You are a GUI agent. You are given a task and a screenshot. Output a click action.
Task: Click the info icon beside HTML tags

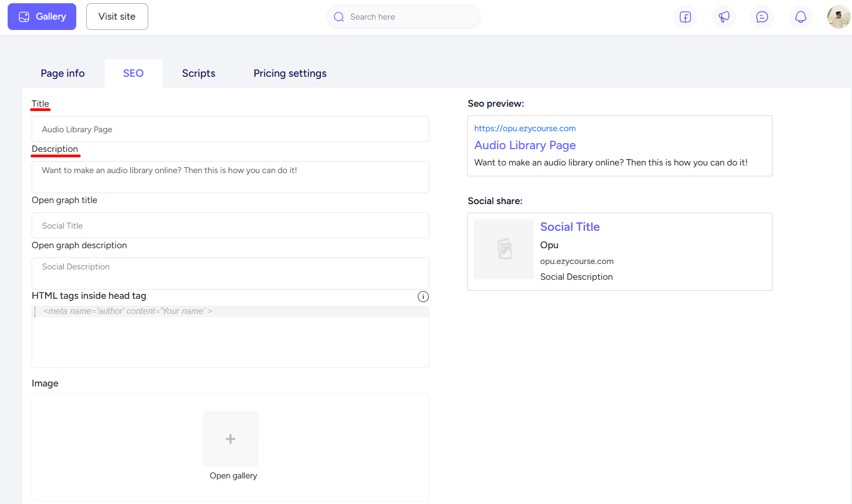click(x=423, y=297)
